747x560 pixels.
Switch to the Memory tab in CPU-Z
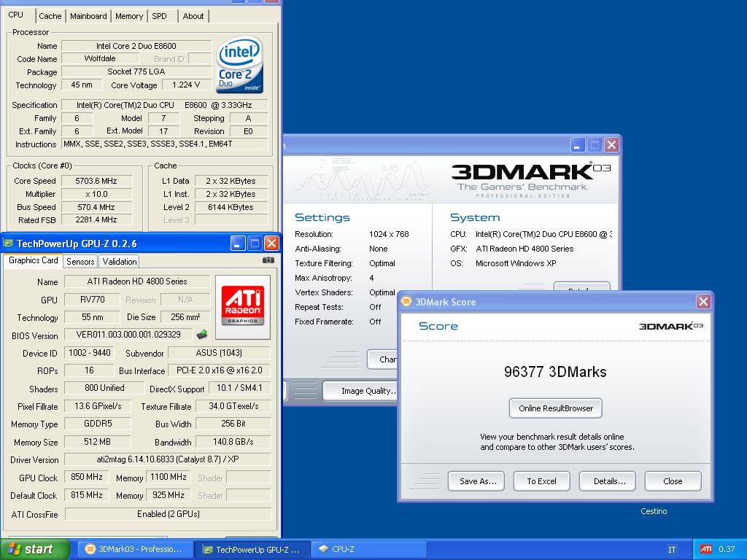[x=129, y=16]
